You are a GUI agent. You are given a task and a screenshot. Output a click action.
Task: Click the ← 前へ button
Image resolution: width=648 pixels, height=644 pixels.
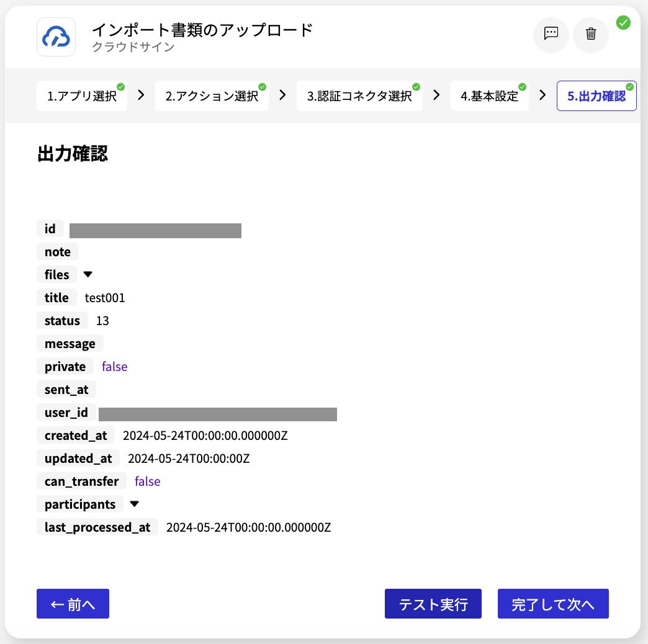coord(73,604)
